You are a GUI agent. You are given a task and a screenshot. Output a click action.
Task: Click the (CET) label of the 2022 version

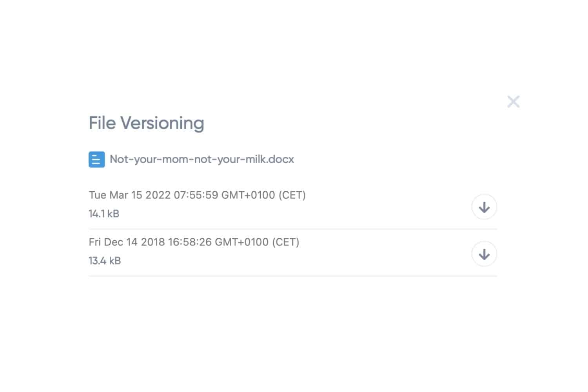click(x=292, y=195)
